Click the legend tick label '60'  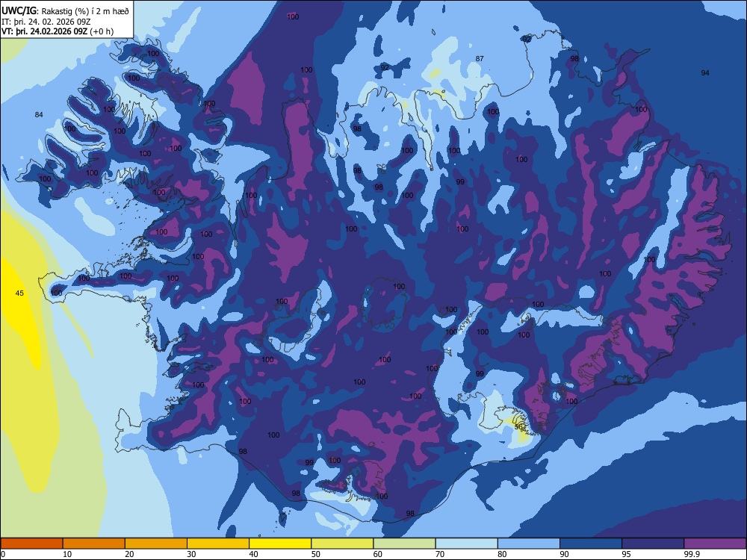click(x=378, y=554)
